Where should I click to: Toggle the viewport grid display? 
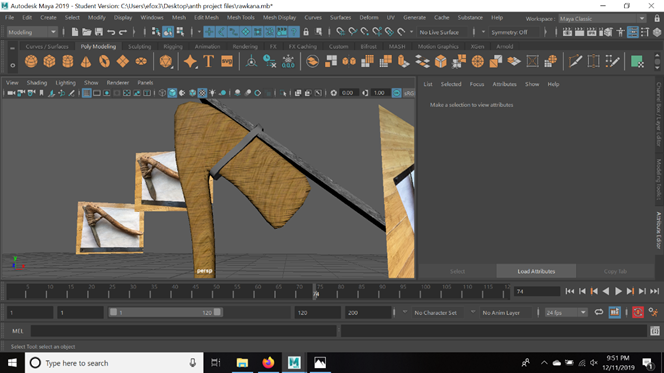click(x=86, y=93)
